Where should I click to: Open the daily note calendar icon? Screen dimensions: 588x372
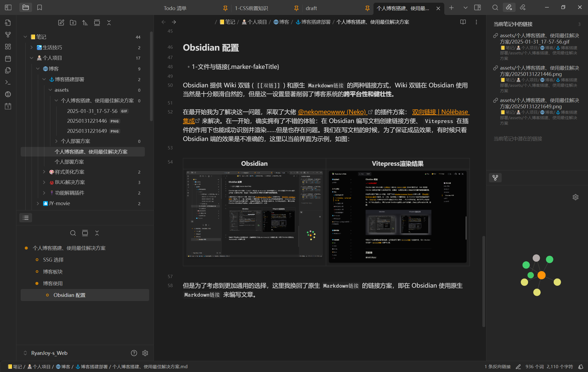[x=8, y=59]
